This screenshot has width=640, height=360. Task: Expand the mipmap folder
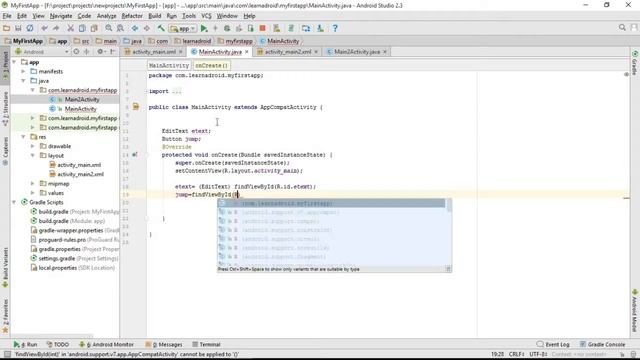pos(33,184)
